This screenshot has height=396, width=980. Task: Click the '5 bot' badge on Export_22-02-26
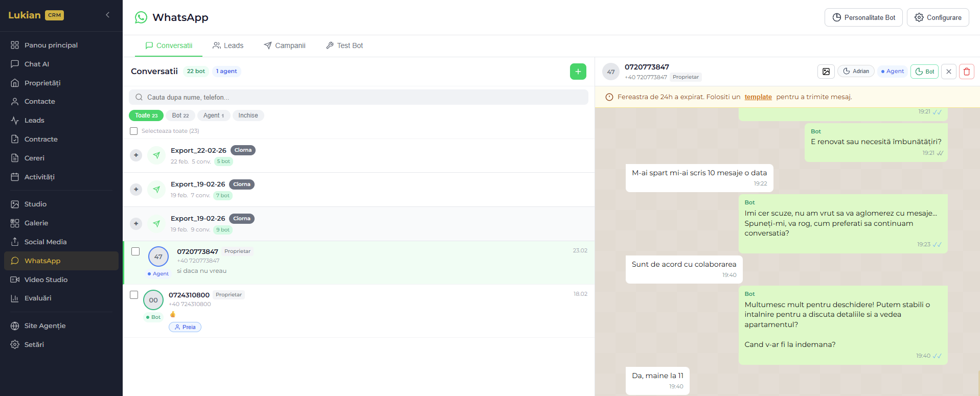coord(223,161)
